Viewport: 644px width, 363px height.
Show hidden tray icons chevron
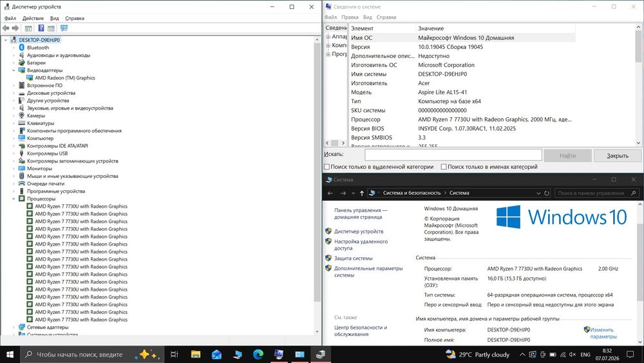tap(522, 355)
